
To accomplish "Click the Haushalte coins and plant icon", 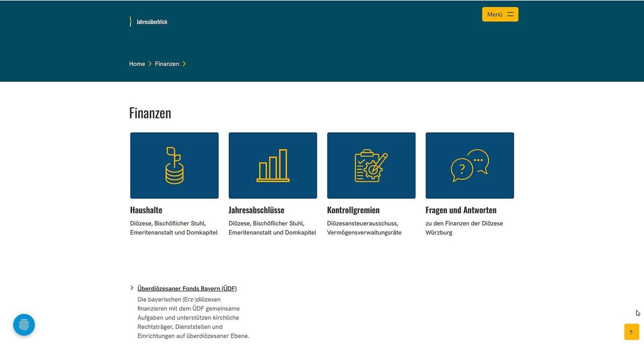I will pos(174,166).
